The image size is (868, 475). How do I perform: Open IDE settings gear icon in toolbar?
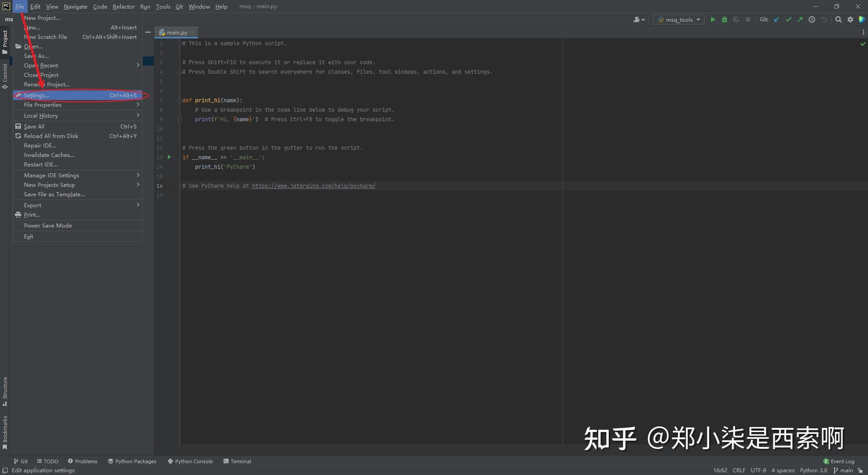click(850, 19)
